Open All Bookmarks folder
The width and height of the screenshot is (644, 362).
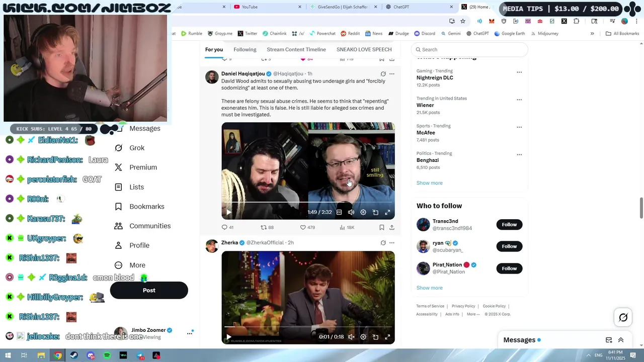click(622, 34)
